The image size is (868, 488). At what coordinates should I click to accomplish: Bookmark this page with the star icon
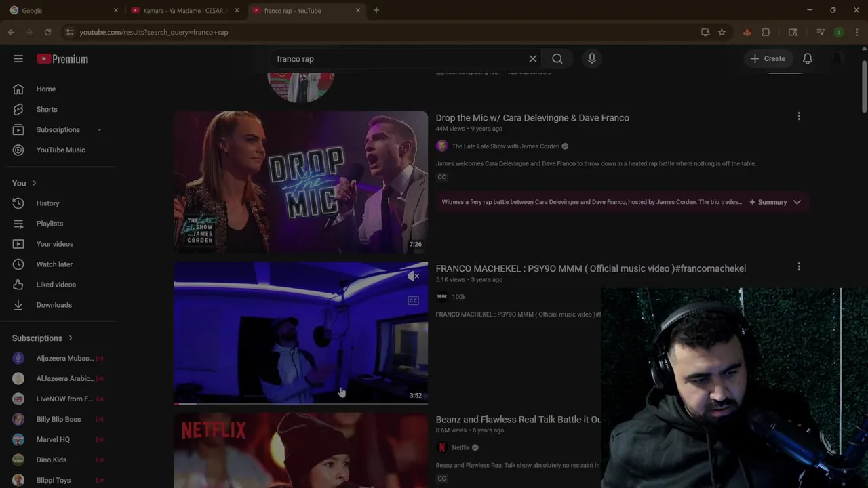pyautogui.click(x=722, y=32)
